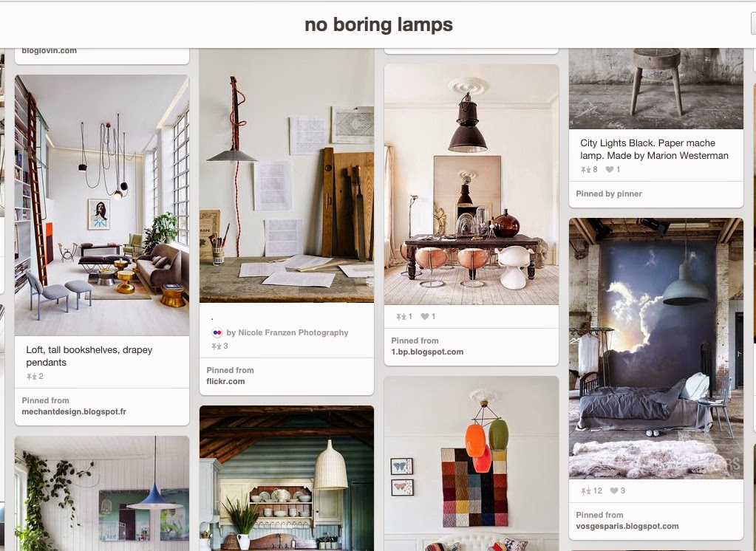
Task: Open the orange and green pendant cluster image
Action: tap(471, 464)
